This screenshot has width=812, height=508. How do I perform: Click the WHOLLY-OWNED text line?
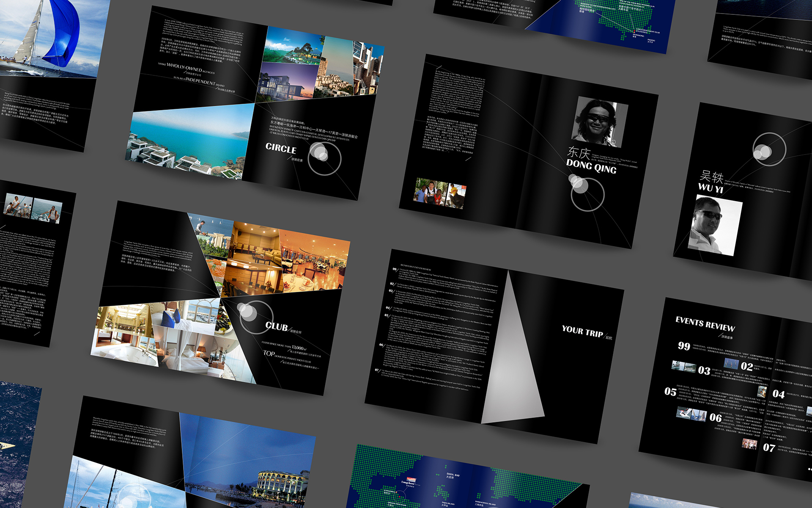point(187,68)
